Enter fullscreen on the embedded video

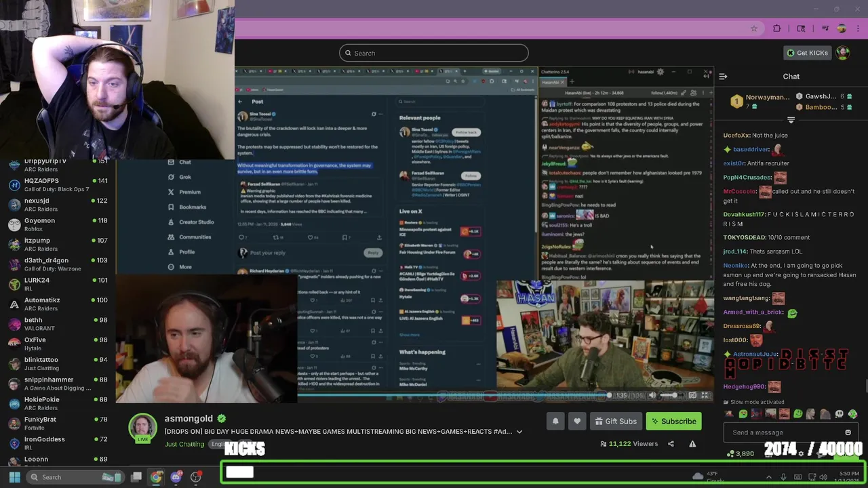coord(705,395)
